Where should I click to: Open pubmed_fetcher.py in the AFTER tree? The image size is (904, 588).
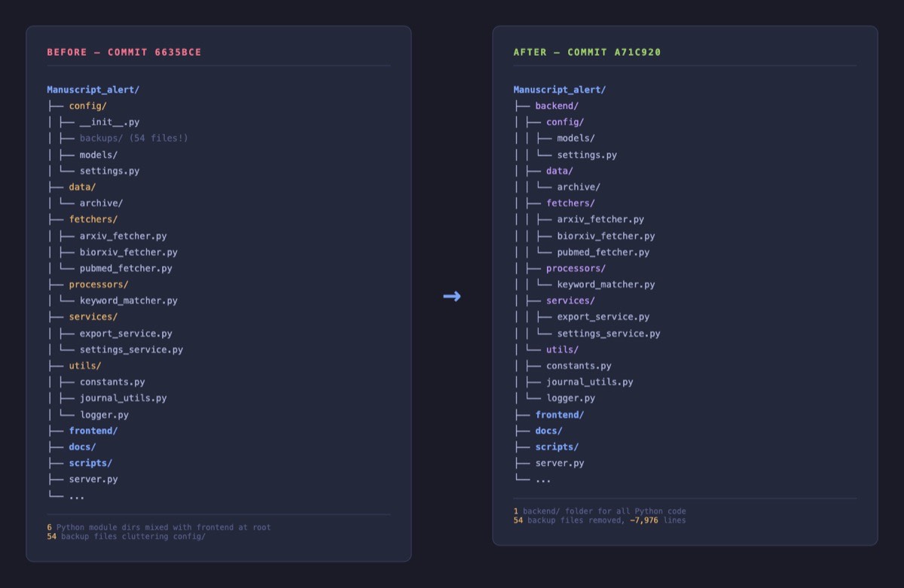coord(603,252)
